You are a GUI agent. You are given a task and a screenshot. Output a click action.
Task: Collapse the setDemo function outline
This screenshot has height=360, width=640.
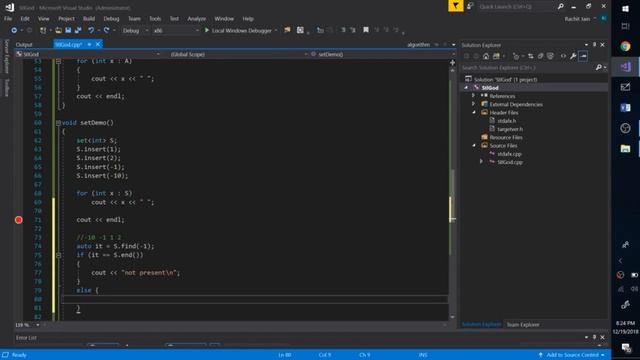58,122
